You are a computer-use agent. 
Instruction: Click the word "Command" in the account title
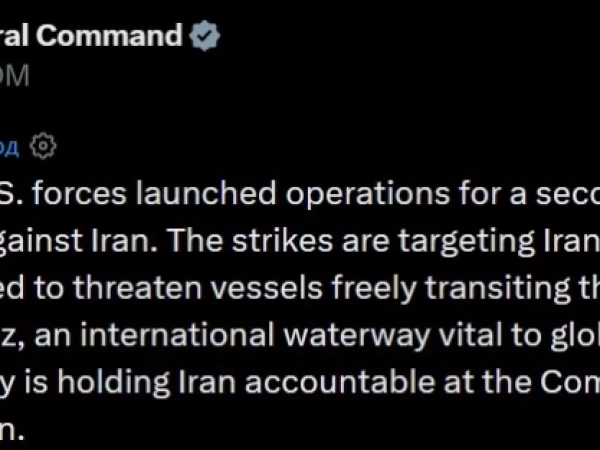(109, 35)
